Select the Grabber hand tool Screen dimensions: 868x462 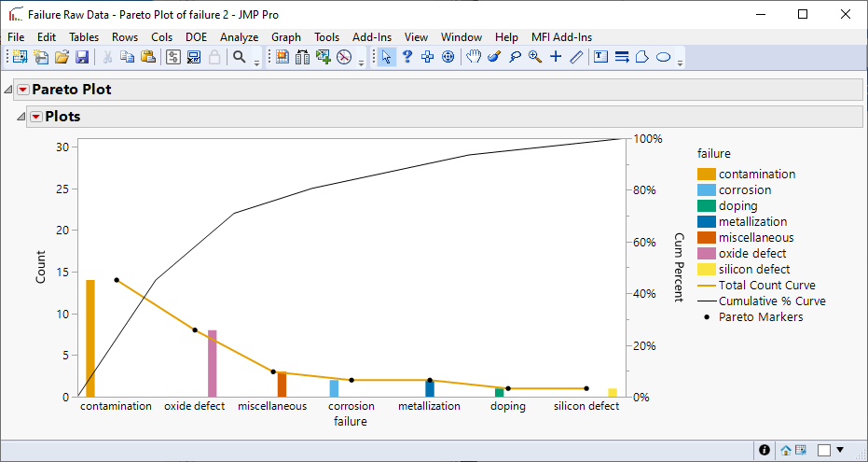coord(474,57)
